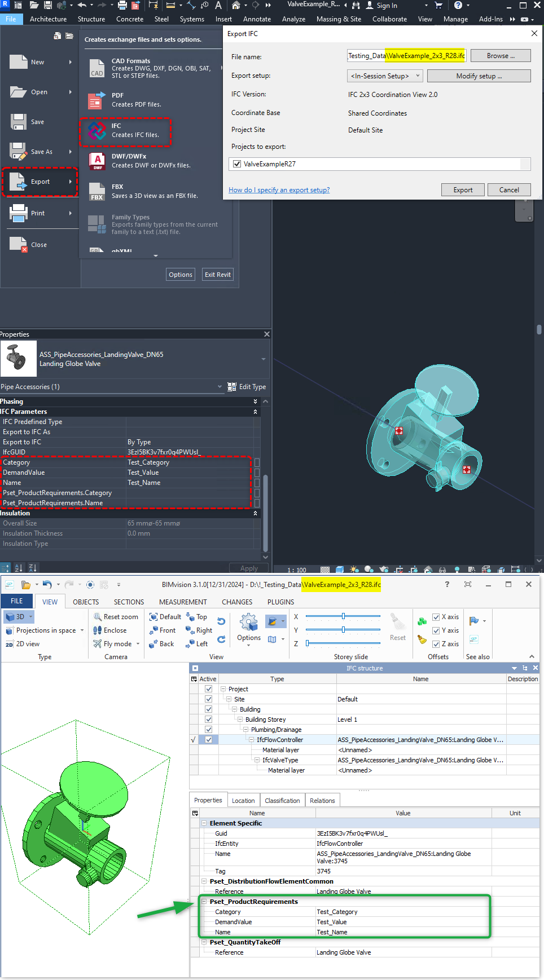Click the Exit Revit button
The image size is (544, 980).
[x=217, y=275]
